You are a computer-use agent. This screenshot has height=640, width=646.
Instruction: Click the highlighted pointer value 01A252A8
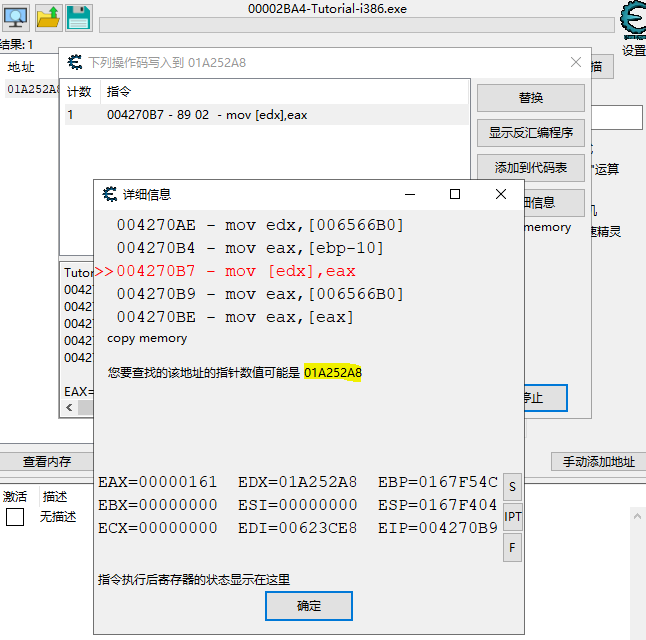click(x=333, y=373)
